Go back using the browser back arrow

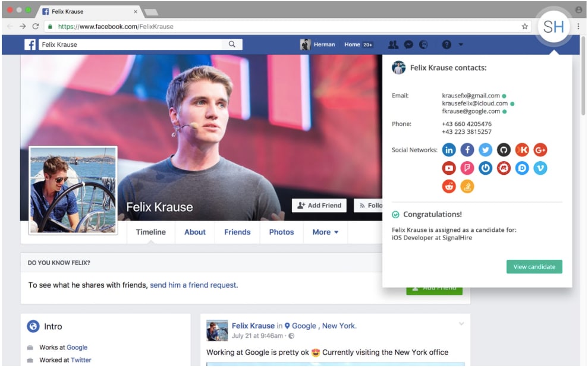coord(10,26)
